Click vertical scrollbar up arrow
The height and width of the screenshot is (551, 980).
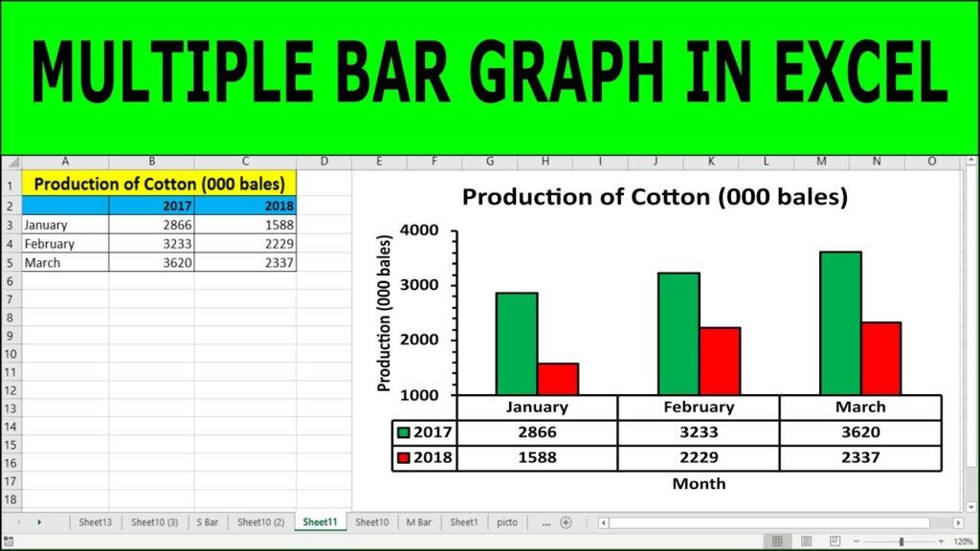(x=970, y=161)
